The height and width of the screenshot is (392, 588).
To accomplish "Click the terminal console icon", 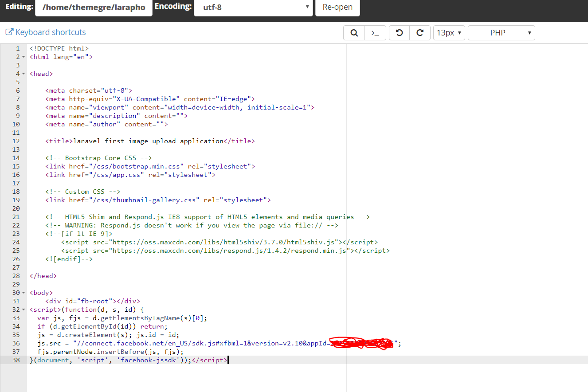I will click(375, 32).
